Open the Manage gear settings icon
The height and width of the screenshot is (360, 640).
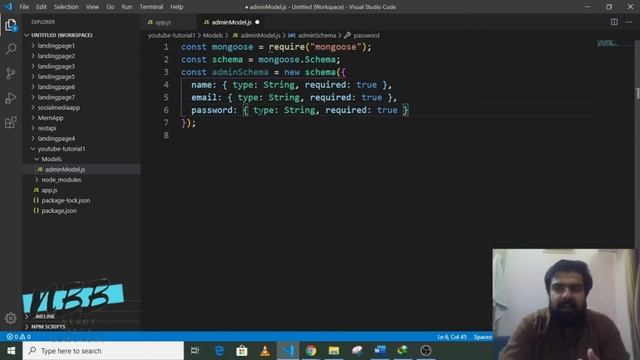point(11,318)
